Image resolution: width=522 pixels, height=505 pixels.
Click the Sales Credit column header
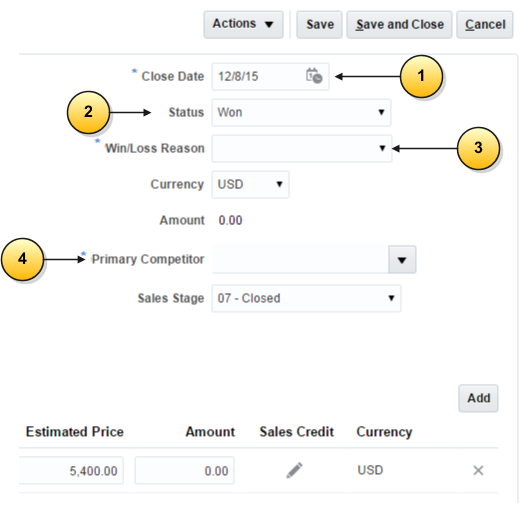pos(296,432)
